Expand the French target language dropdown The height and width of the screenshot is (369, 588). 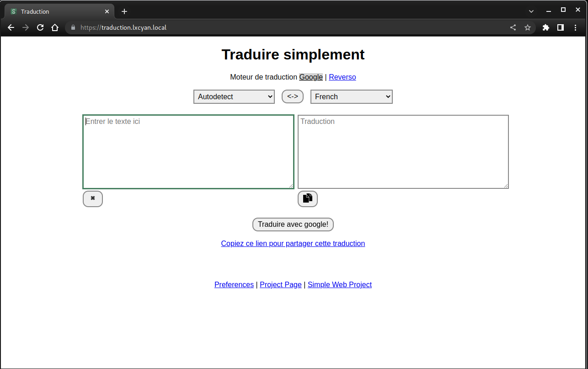(351, 97)
